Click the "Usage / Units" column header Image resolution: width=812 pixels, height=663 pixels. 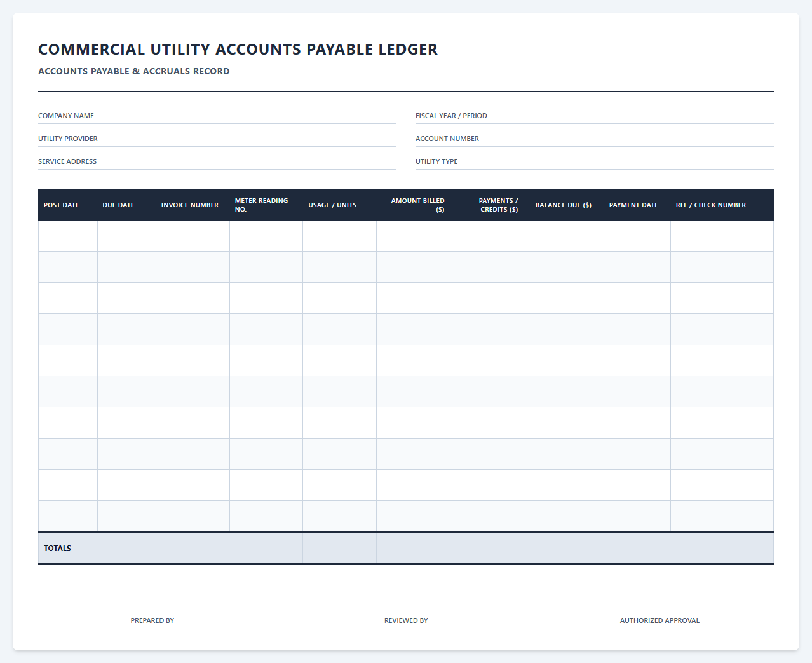[340, 205]
